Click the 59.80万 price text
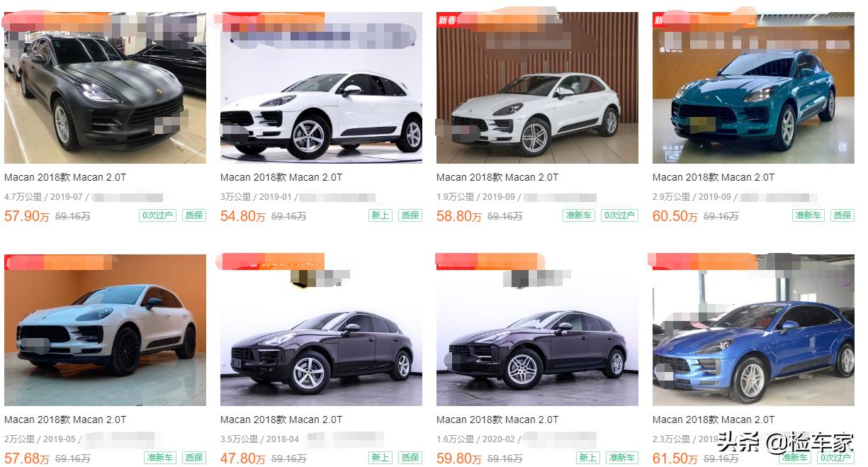868x467 pixels. coord(458,458)
